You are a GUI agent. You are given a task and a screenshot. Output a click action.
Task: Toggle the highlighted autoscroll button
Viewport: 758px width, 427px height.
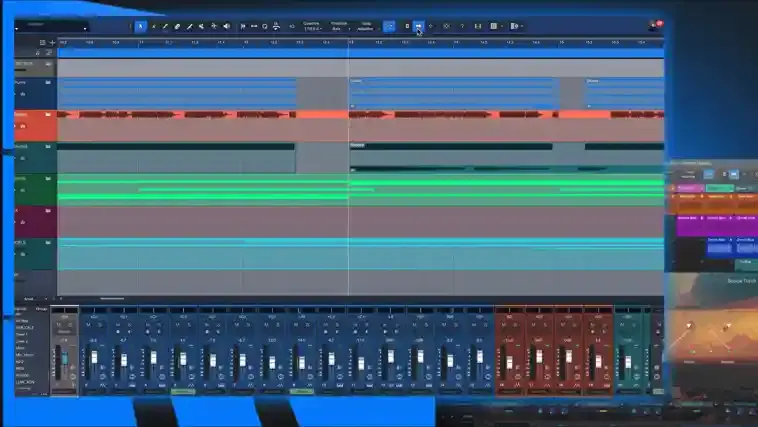(x=419, y=26)
